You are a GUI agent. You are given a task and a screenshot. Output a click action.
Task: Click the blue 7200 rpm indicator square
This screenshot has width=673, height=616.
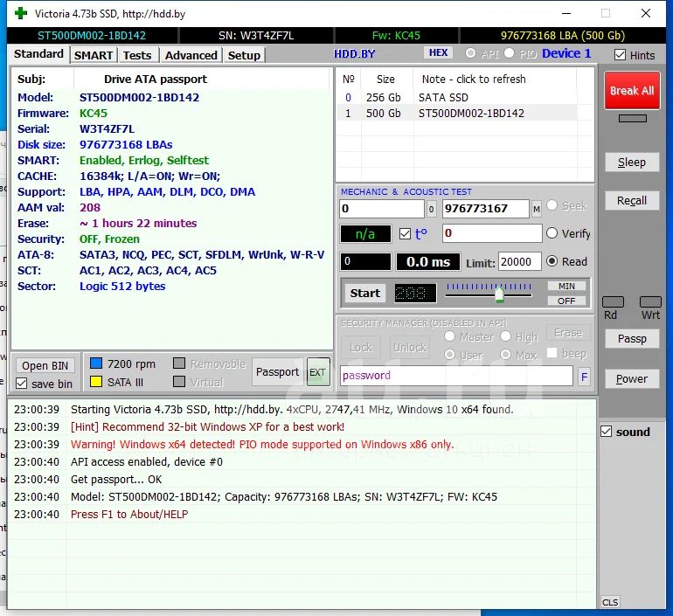tap(96, 363)
